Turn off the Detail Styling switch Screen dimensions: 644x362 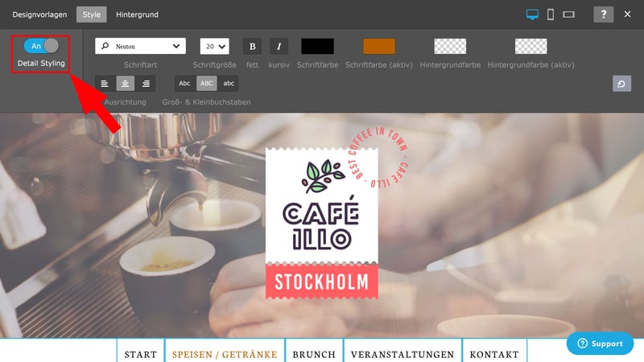[41, 47]
